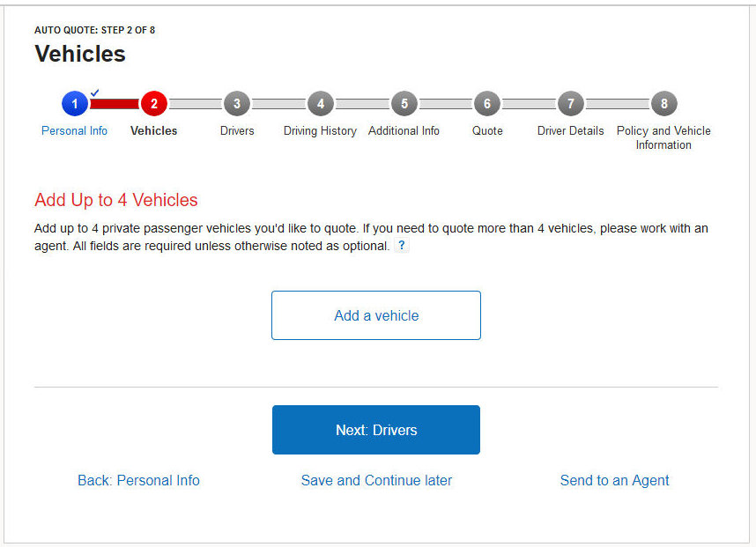Go to the Drivers step label
Image resolution: width=756 pixels, height=547 pixels.
point(237,130)
